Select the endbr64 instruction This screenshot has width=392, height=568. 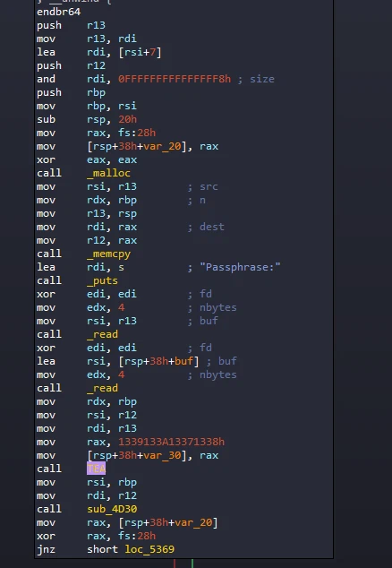[x=59, y=12]
